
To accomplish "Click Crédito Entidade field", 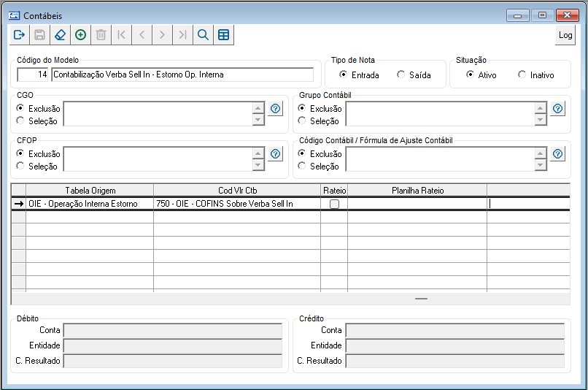I will pyautogui.click(x=455, y=345).
